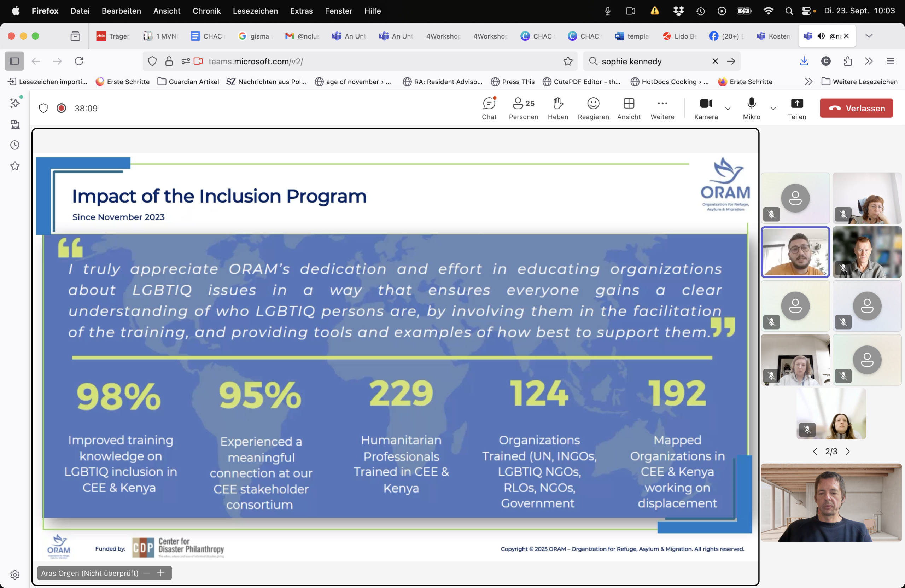Toggle the Kamera on or off

tap(706, 109)
